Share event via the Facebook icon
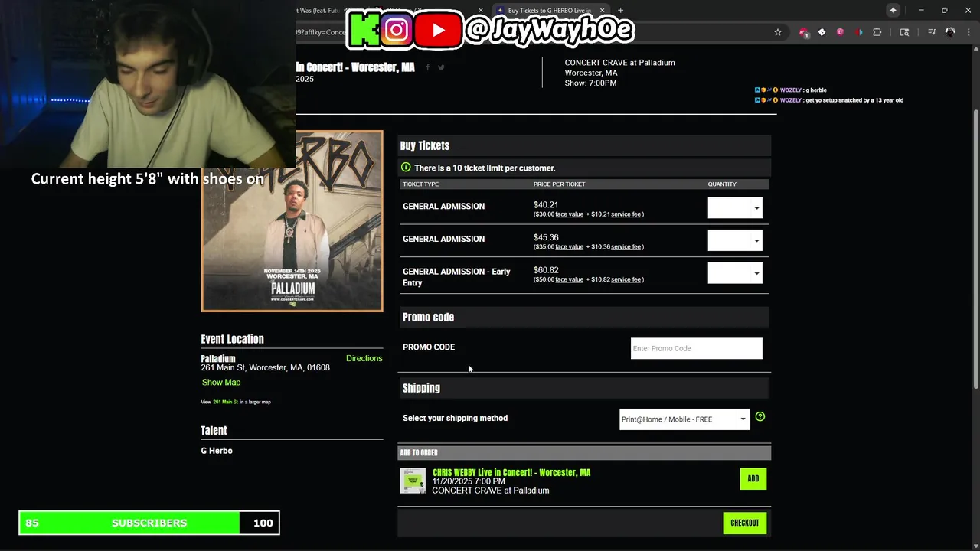 (428, 67)
